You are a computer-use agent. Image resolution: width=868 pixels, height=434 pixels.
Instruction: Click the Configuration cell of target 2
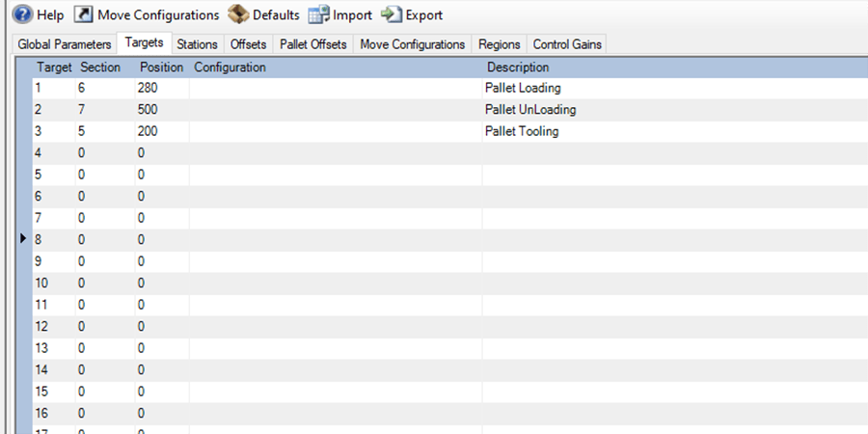tap(336, 110)
